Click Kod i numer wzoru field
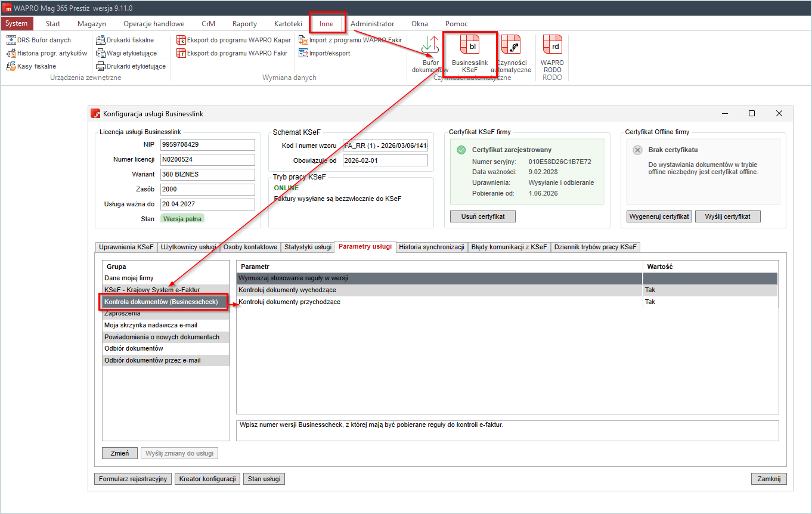The height and width of the screenshot is (514, 812). coord(385,145)
